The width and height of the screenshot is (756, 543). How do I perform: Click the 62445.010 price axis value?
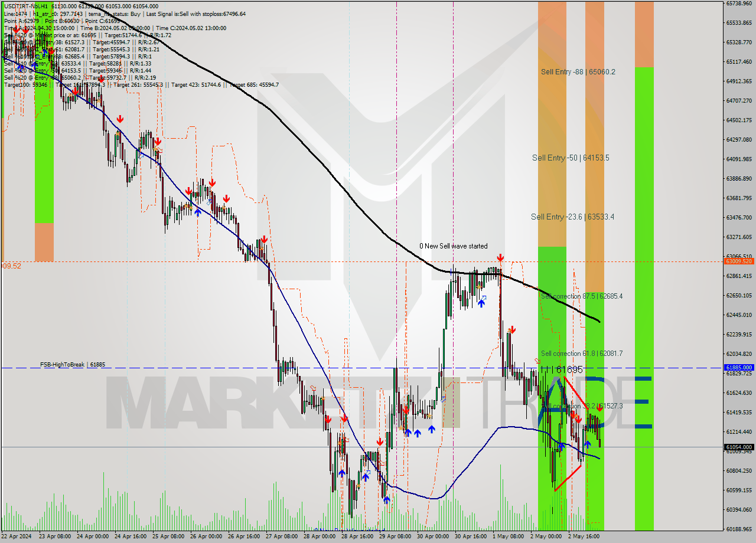[738, 315]
